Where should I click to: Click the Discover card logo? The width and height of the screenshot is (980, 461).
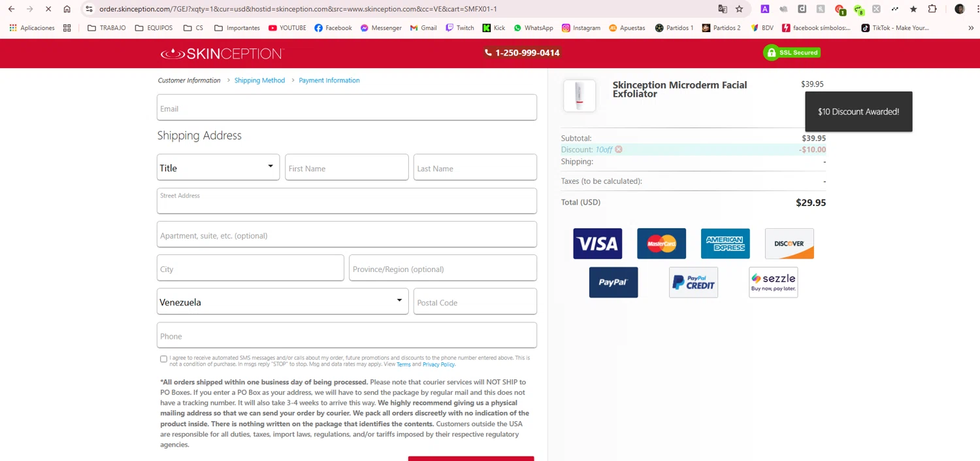789,243
